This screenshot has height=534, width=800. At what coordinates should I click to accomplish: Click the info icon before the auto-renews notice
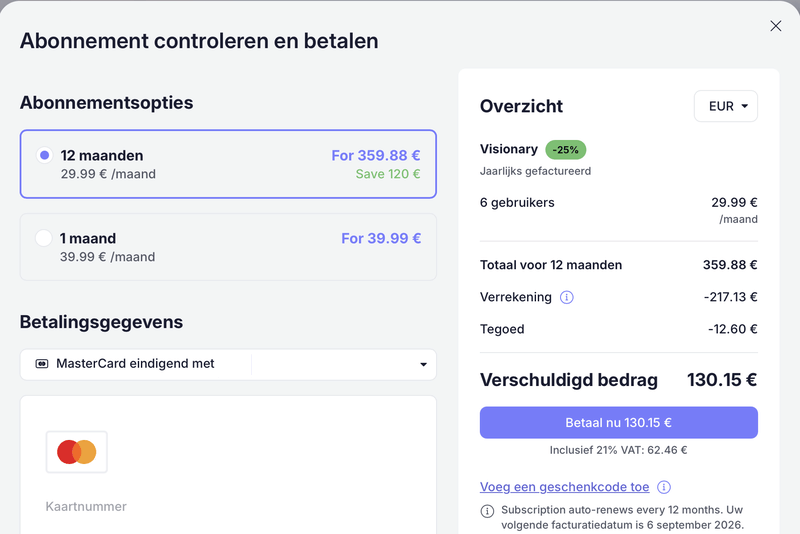coord(488,511)
